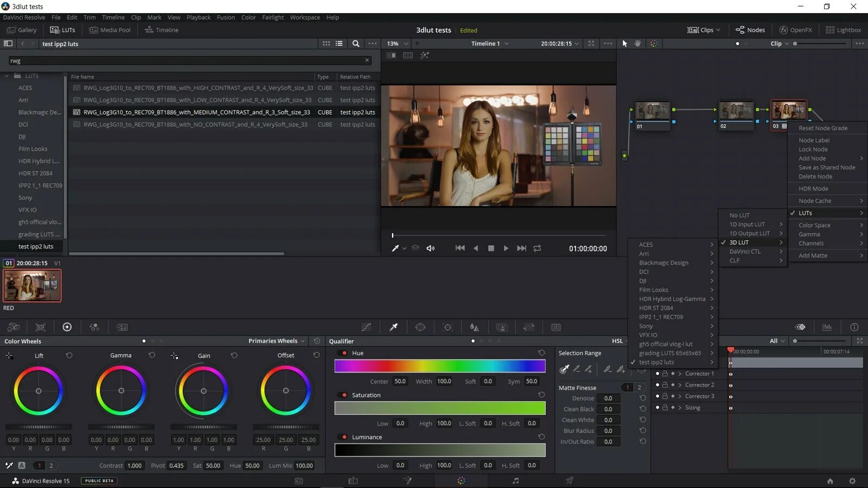Viewport: 868px width, 488px height.
Task: Open the Key palette icon
Action: (x=502, y=327)
